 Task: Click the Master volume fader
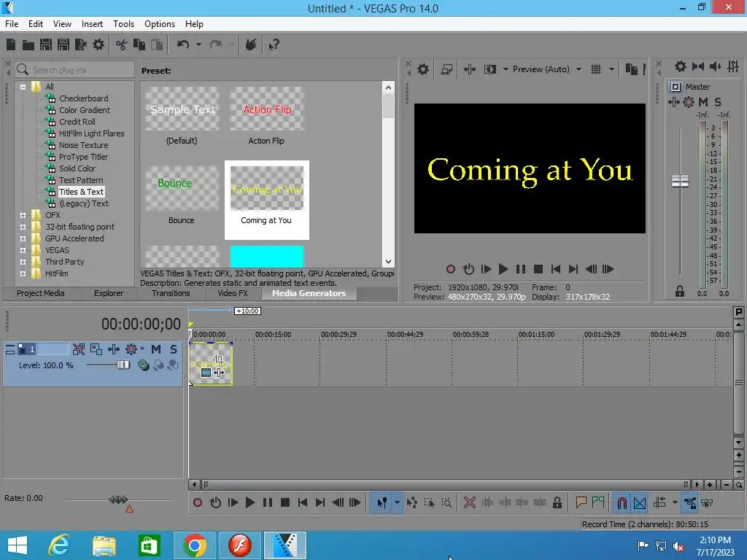(x=680, y=181)
